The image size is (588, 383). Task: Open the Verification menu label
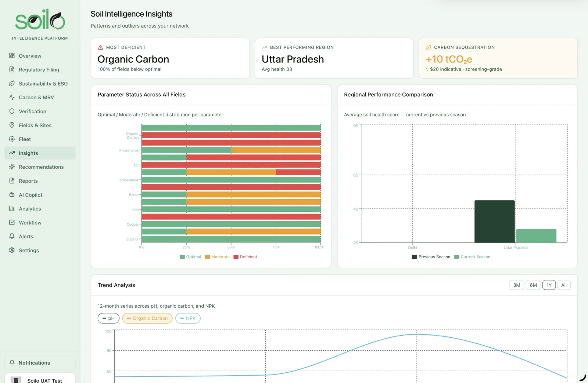(33, 111)
